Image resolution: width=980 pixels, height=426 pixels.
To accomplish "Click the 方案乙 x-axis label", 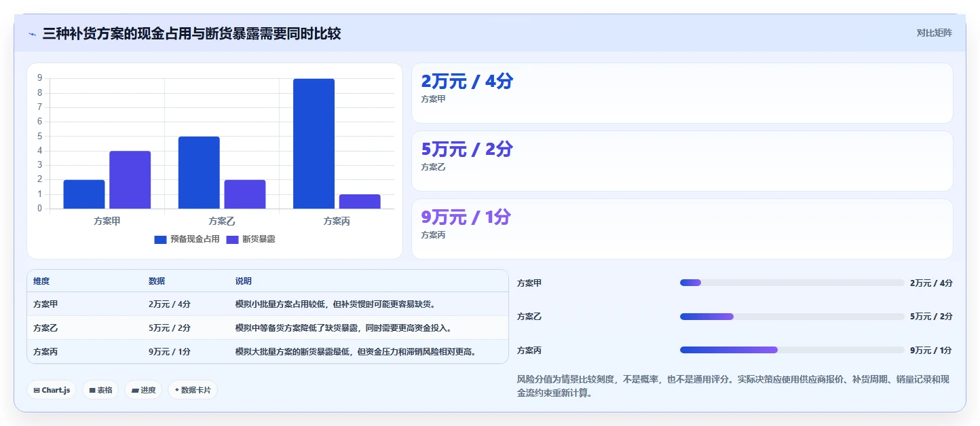I will (222, 221).
